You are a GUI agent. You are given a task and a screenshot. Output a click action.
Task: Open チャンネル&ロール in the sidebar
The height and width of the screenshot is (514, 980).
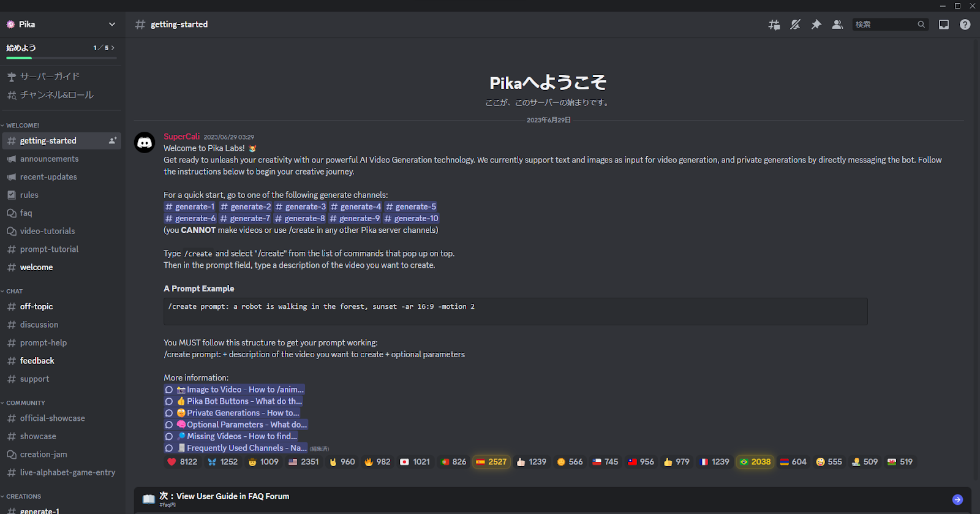click(61, 95)
